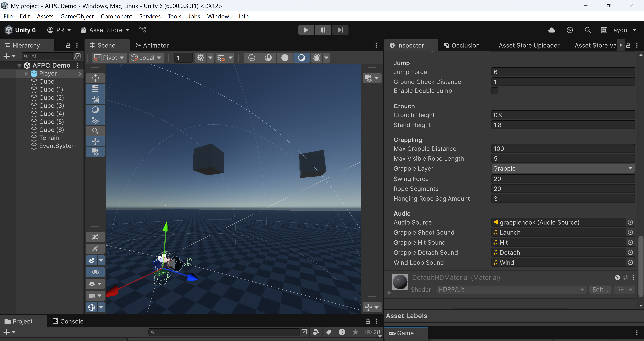Viewport: 644px width, 341px height.
Task: Open the Asset Store Uploader tab
Action: (x=529, y=45)
